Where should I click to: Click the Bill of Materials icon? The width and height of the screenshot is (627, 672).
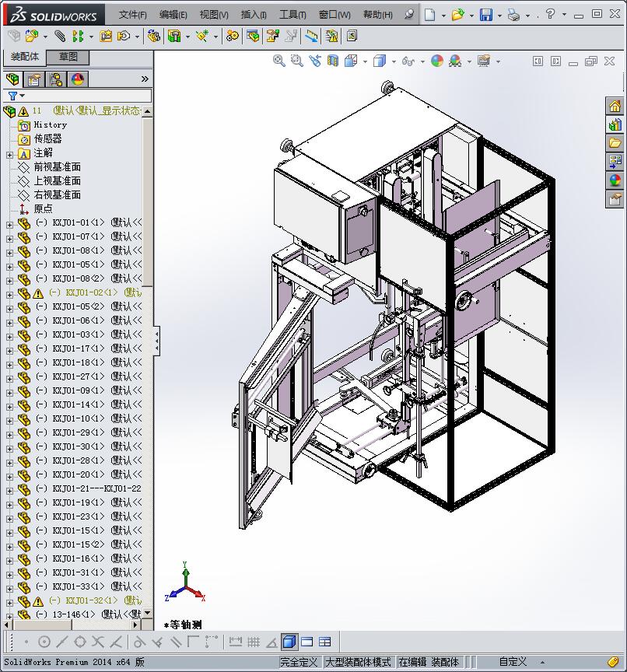pyautogui.click(x=253, y=36)
